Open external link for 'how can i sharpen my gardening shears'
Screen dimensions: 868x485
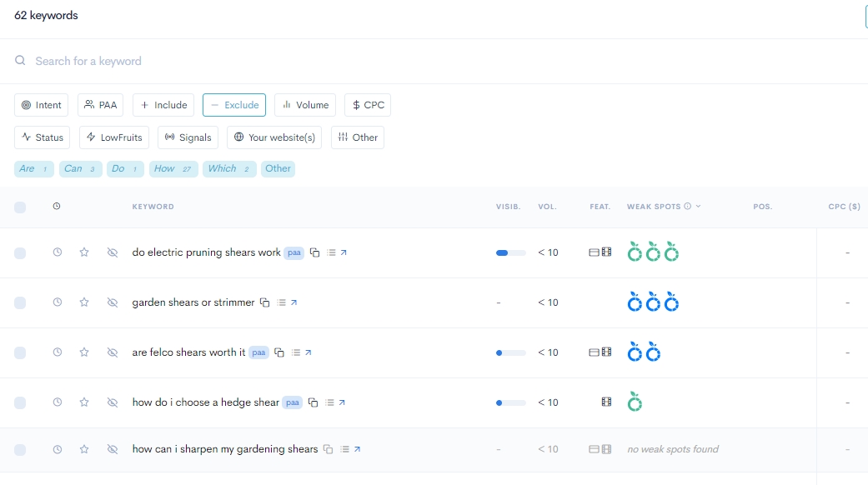click(x=357, y=449)
